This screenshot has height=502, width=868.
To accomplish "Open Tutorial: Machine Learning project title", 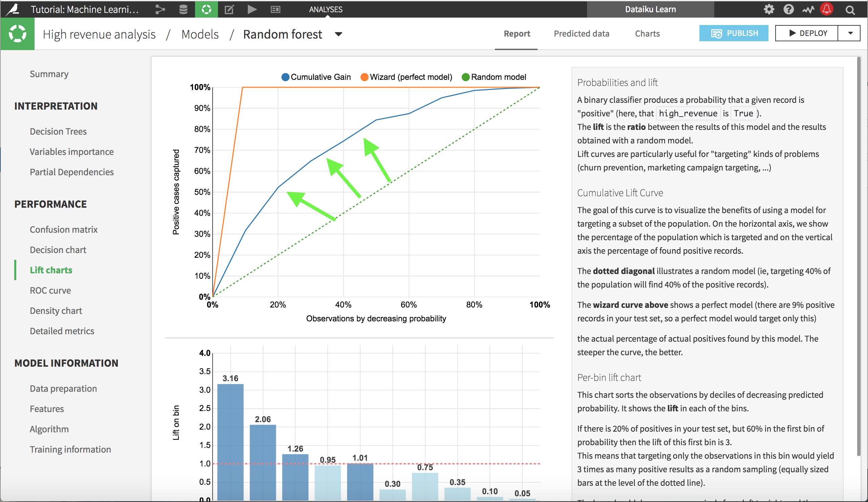I will coord(85,9).
